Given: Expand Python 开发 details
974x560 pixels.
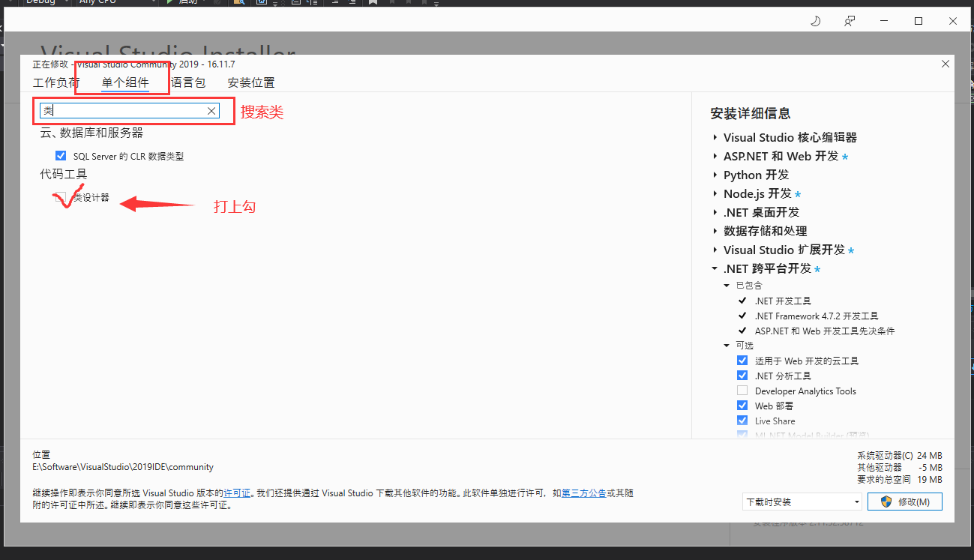Looking at the screenshot, I should coord(715,175).
